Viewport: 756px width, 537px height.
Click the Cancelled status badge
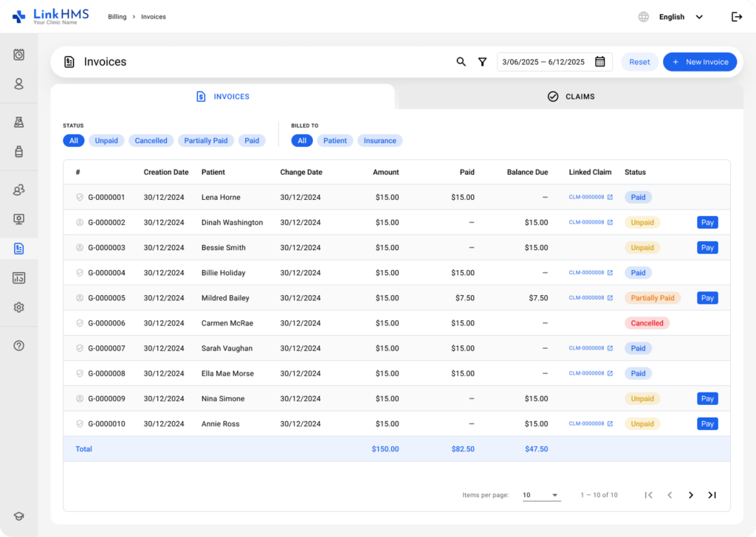click(647, 323)
